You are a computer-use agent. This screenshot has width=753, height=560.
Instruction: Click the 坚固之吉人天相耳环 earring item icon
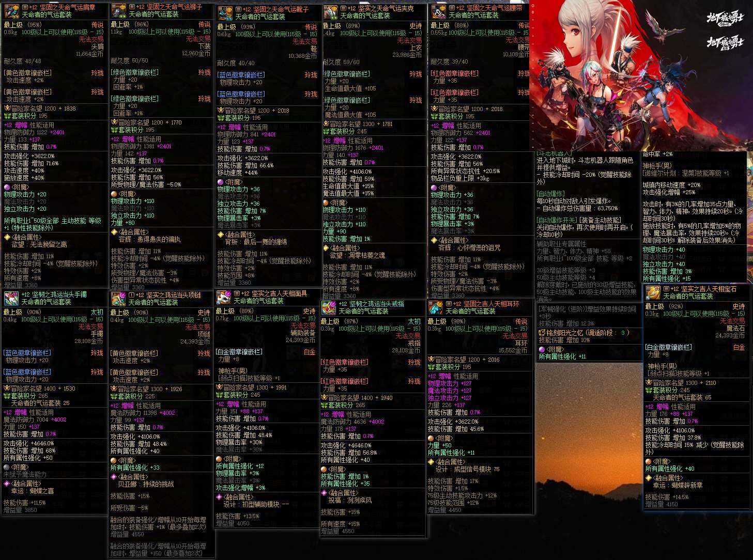click(x=435, y=307)
